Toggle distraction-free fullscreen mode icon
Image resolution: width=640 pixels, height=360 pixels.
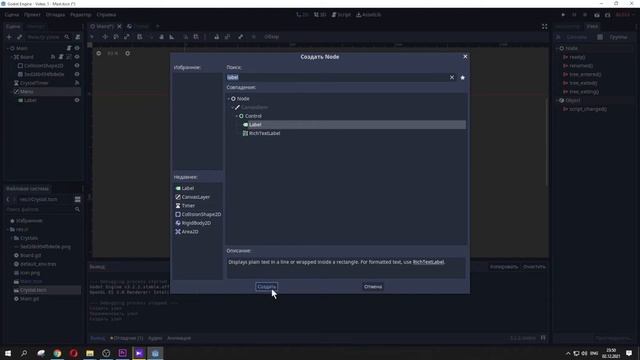point(544,27)
